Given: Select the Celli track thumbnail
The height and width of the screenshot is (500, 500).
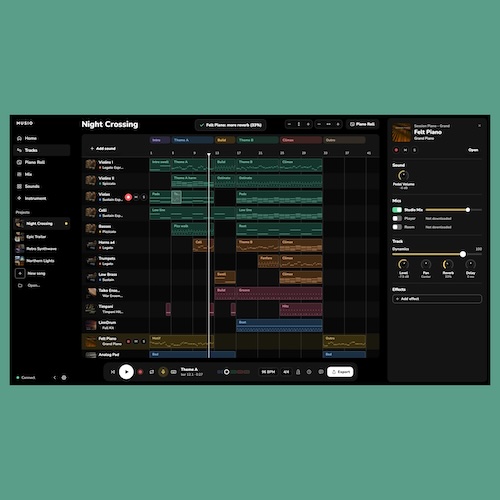Looking at the screenshot, I should (90, 213).
